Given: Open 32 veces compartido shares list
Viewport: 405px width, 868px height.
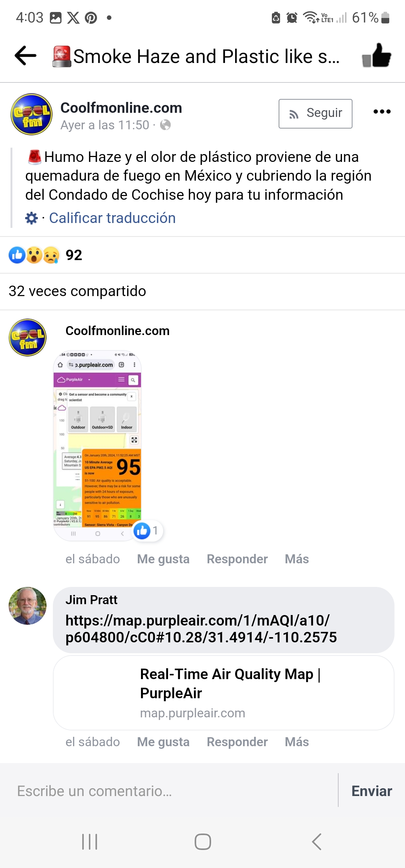Looking at the screenshot, I should [x=77, y=291].
